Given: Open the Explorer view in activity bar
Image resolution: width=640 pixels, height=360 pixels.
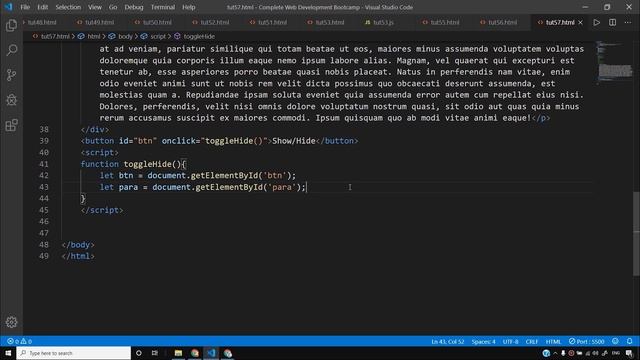Looking at the screenshot, I should coord(11,26).
